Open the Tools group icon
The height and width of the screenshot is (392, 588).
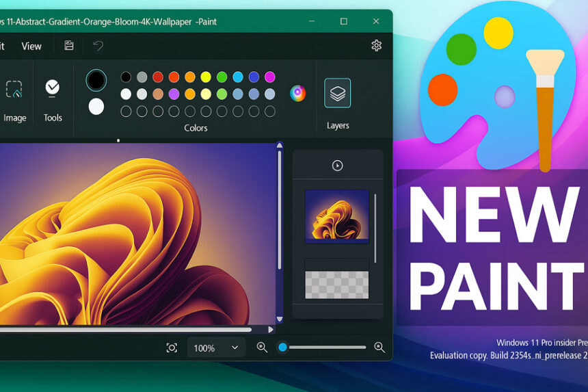click(53, 88)
